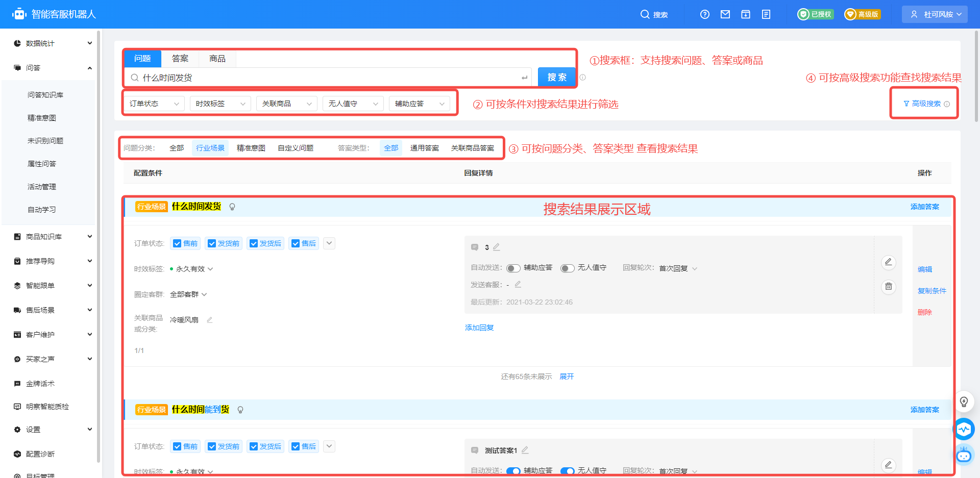
Task: Click 复制条件 link
Action: click(x=932, y=291)
